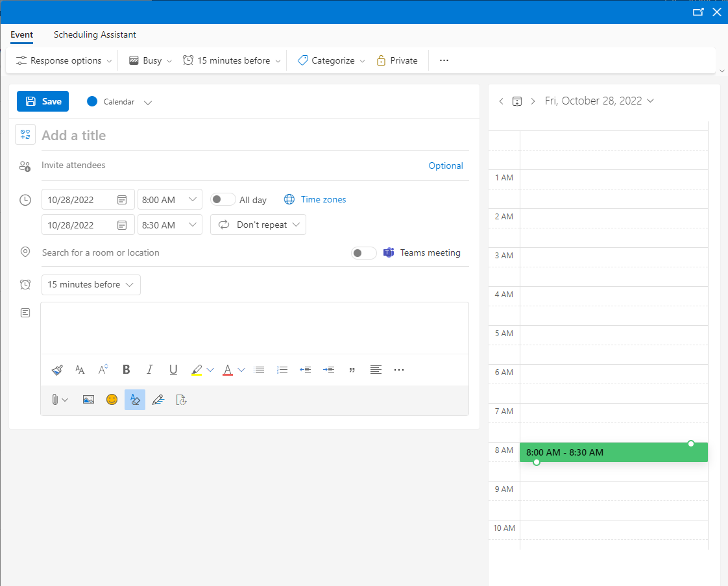
Task: Click the insert pictures inline icon
Action: coord(89,400)
